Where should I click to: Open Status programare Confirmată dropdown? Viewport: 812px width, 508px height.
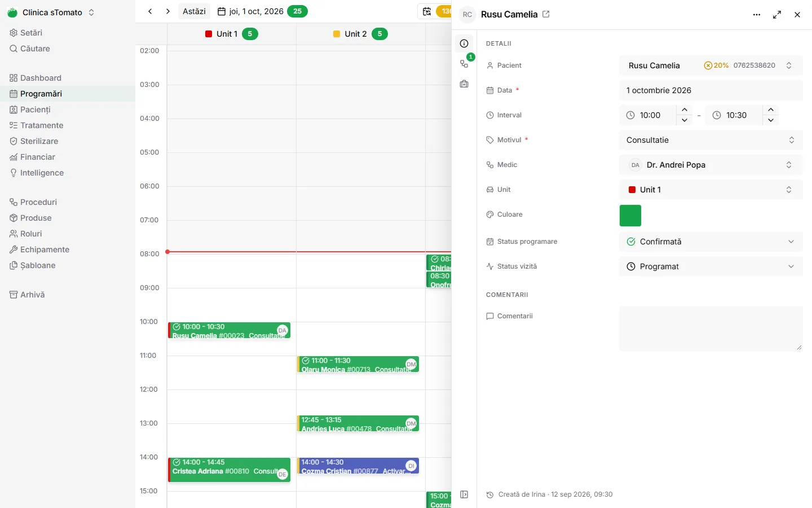tap(710, 242)
